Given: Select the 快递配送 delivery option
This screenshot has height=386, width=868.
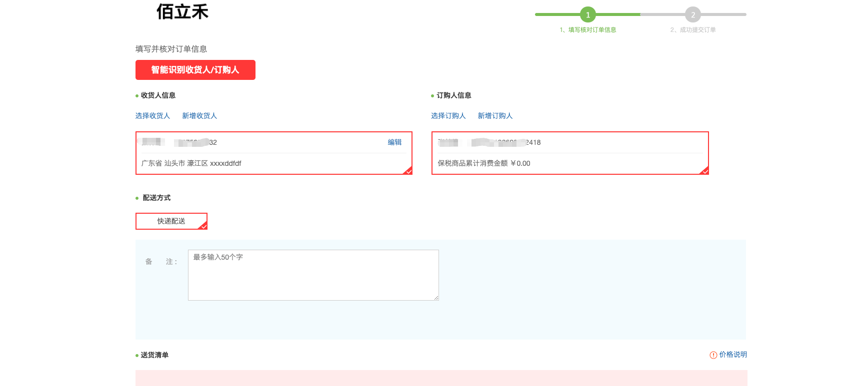Looking at the screenshot, I should (x=171, y=221).
